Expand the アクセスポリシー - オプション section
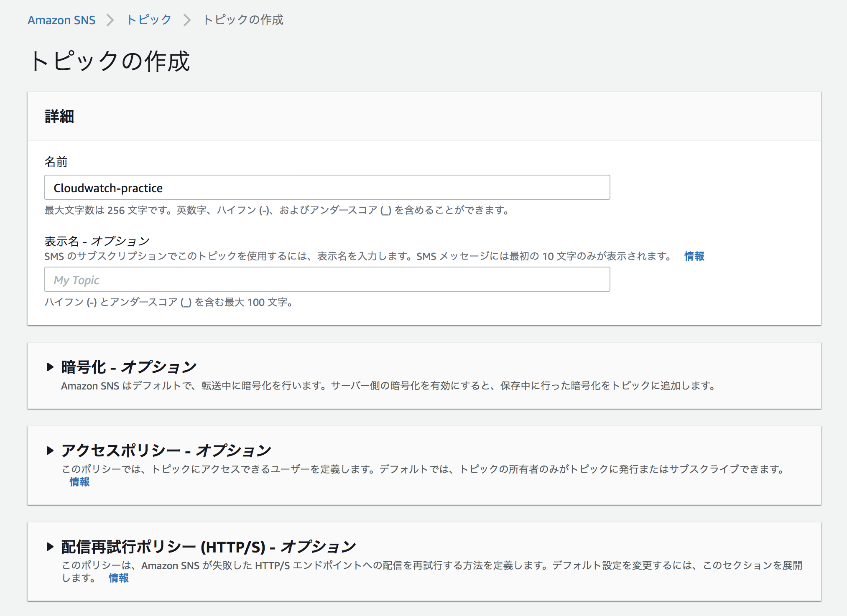The height and width of the screenshot is (616, 847). (166, 451)
